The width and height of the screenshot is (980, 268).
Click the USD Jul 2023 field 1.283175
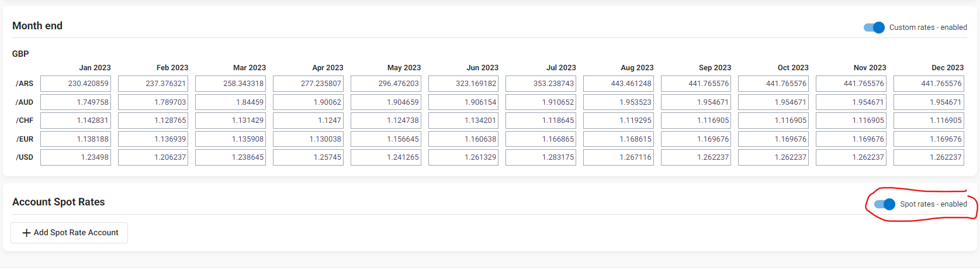(x=541, y=157)
